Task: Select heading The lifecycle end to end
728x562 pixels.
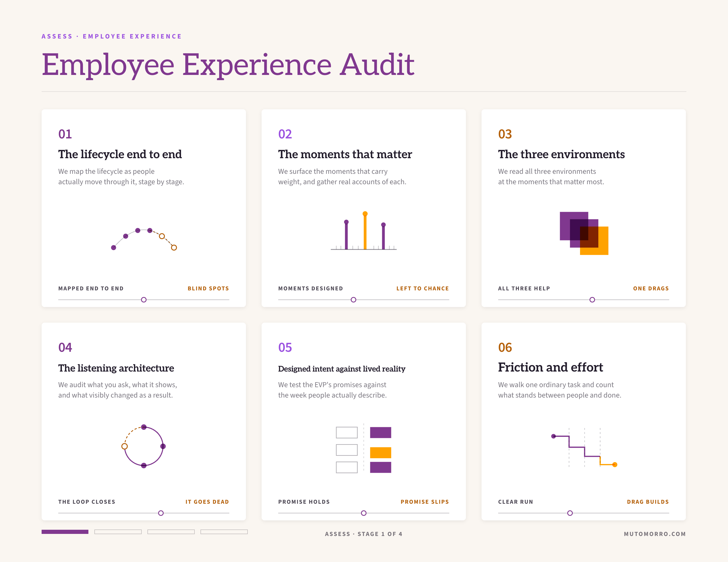Action: pyautogui.click(x=120, y=155)
